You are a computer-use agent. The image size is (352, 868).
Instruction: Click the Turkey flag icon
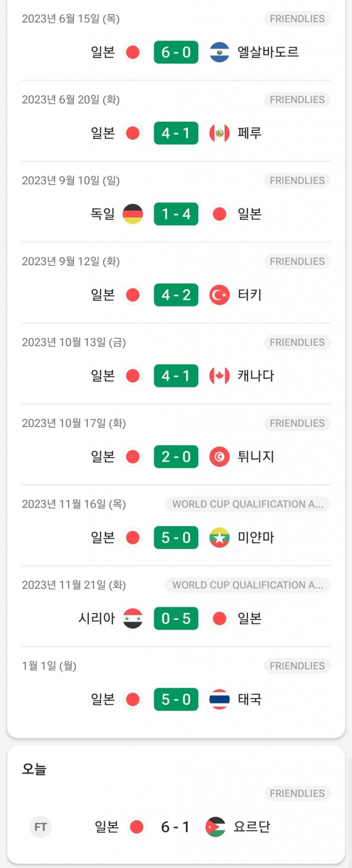tap(219, 295)
